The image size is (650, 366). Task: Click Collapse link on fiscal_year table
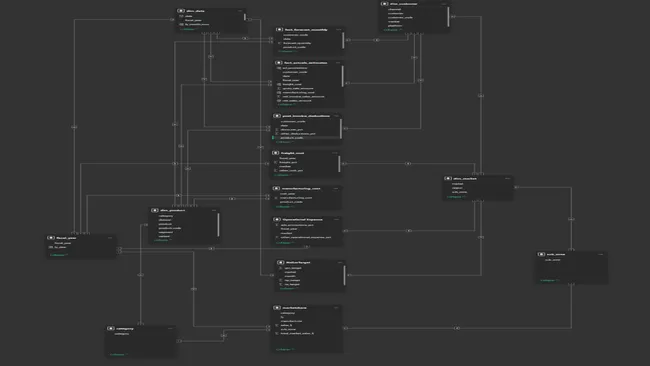tap(59, 255)
